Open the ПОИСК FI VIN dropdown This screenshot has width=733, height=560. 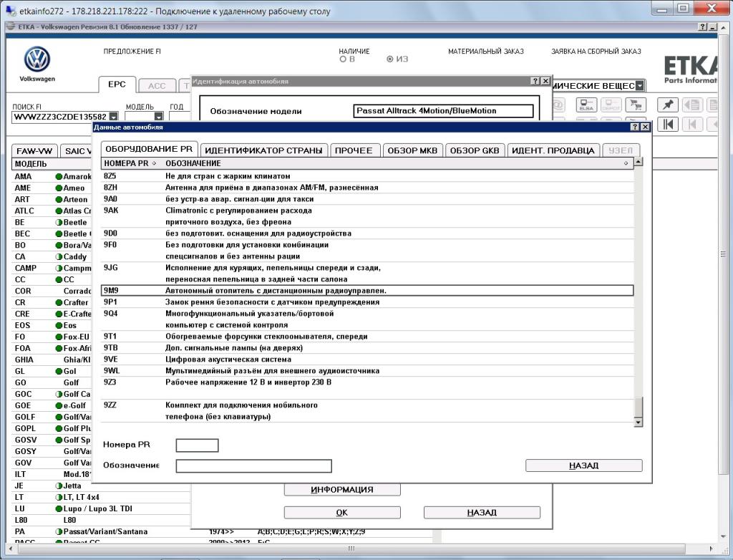(114, 117)
